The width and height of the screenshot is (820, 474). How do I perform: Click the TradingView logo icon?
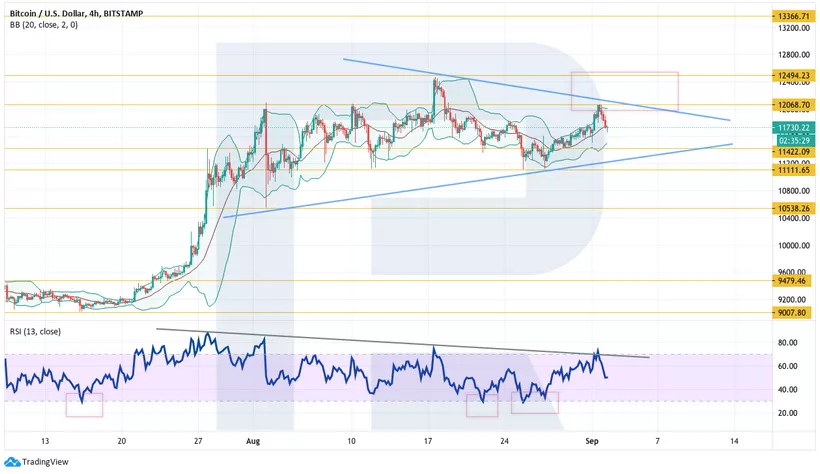click(x=11, y=460)
